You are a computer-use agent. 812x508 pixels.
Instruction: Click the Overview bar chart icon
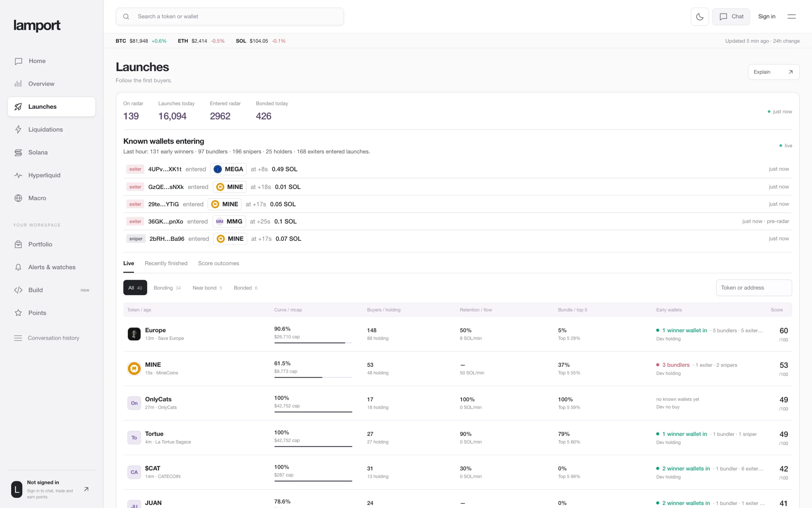click(x=18, y=84)
